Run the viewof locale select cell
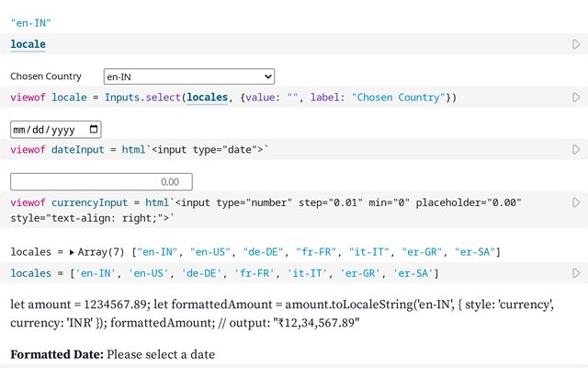The width and height of the screenshot is (588, 368). coord(576,98)
